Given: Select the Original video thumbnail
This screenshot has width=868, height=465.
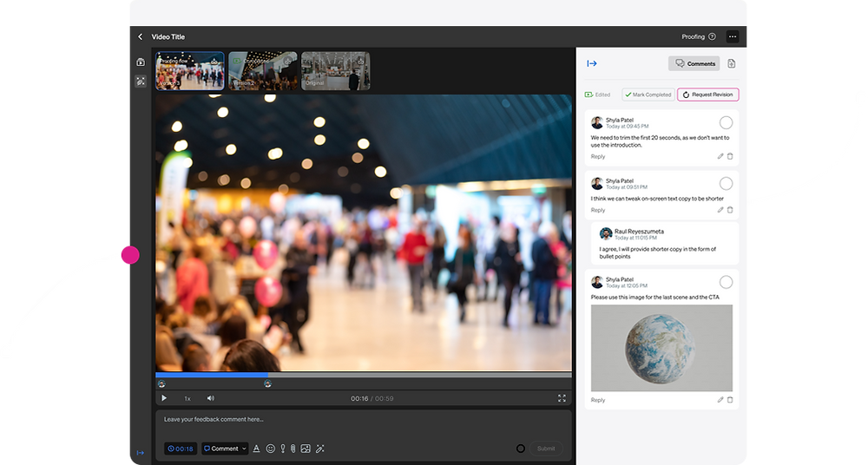Looking at the screenshot, I should click(x=335, y=71).
